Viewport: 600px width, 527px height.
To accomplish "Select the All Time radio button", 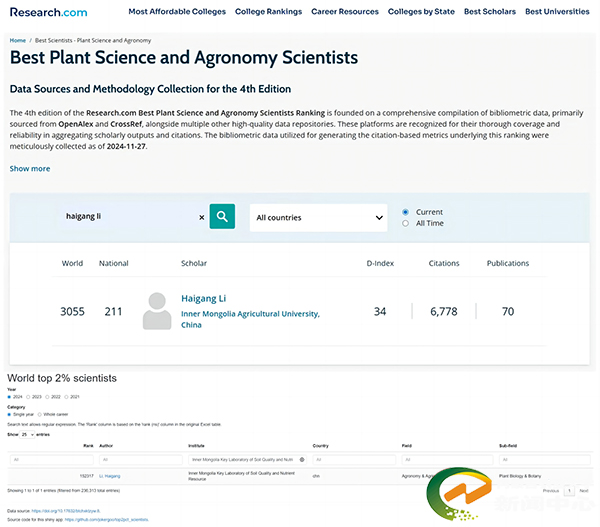I will point(405,223).
